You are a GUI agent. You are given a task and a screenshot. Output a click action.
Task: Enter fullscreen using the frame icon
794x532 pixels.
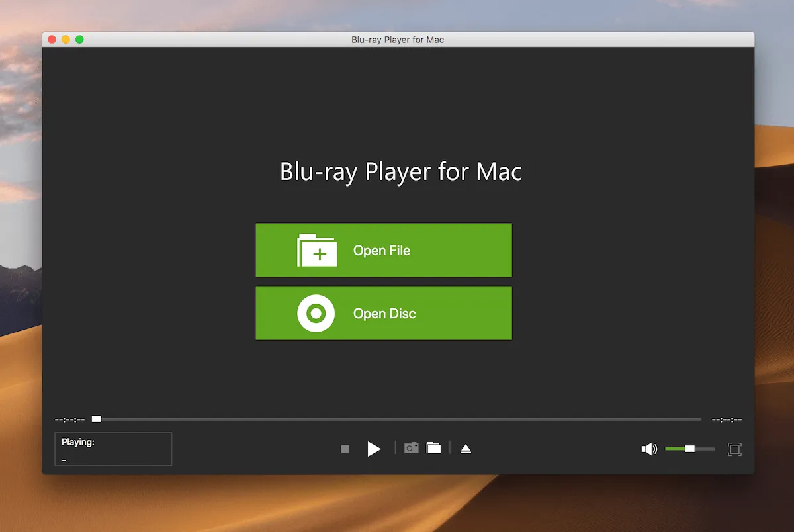coord(734,448)
